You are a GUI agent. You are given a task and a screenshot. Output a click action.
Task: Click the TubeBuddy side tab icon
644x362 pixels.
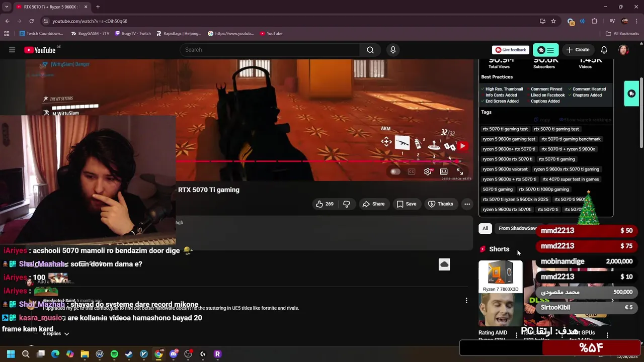(x=631, y=94)
